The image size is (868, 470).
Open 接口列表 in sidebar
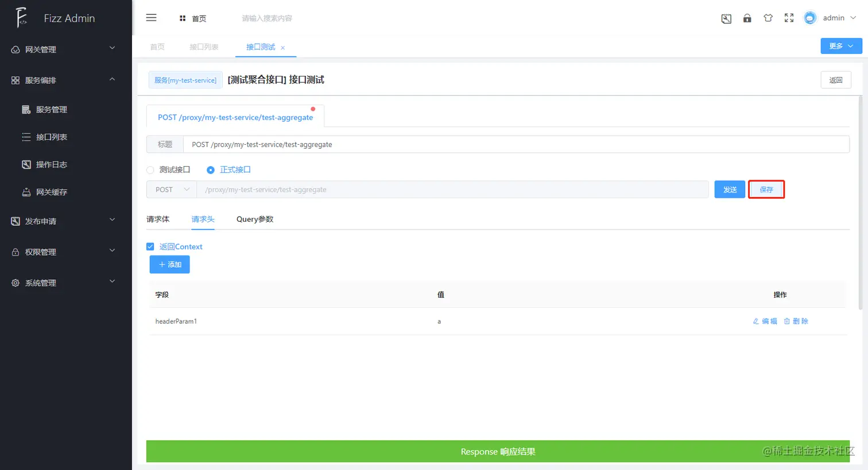point(52,137)
